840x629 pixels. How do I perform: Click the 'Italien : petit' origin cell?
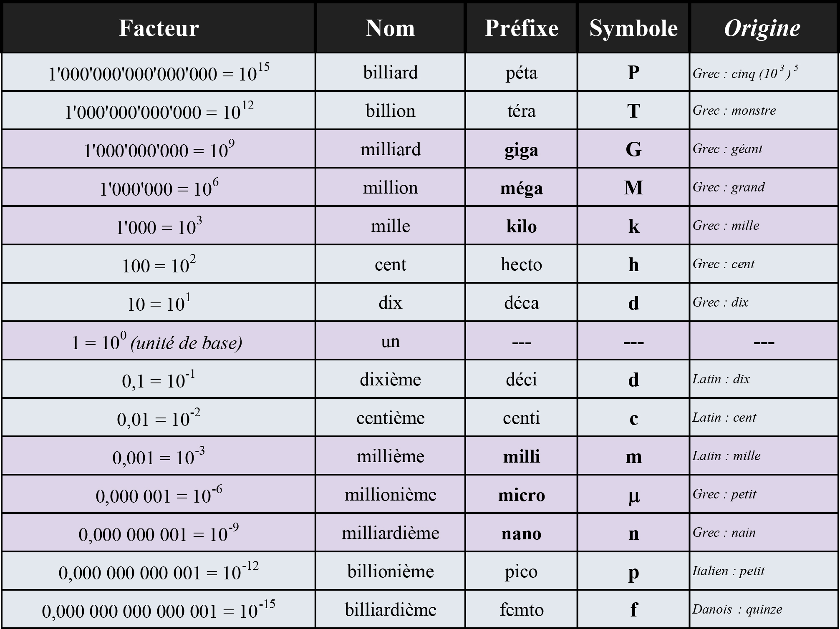(x=728, y=571)
